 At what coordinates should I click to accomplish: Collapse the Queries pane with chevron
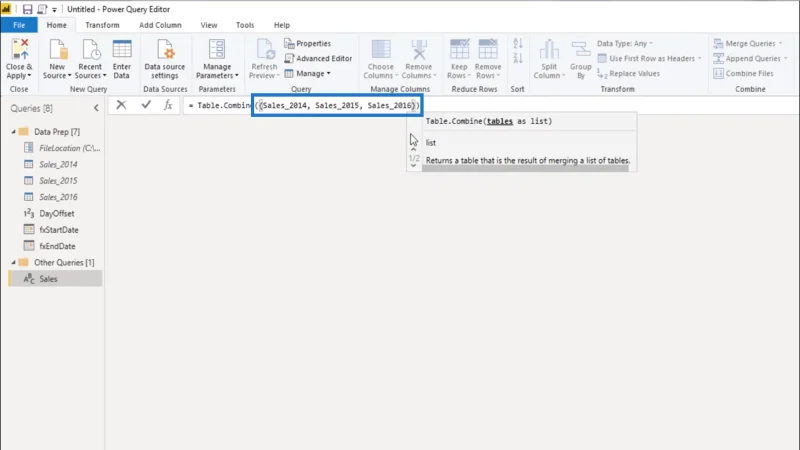[96, 108]
